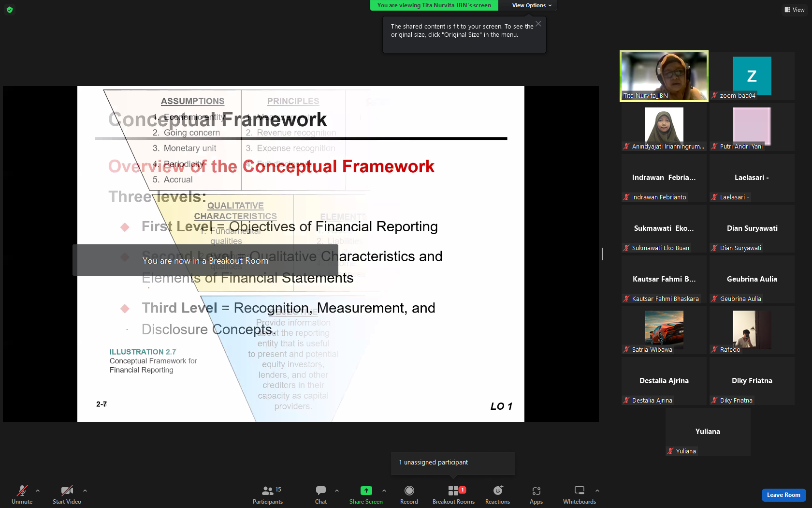The width and height of the screenshot is (812, 508).
Task: Select Tita Nurvita_IBN's video thumbnail
Action: 664,76
